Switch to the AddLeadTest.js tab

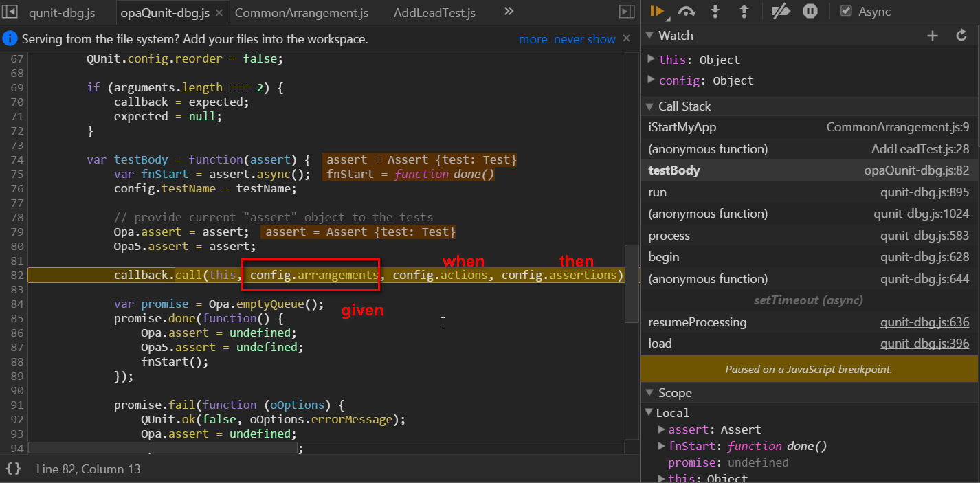(x=434, y=13)
